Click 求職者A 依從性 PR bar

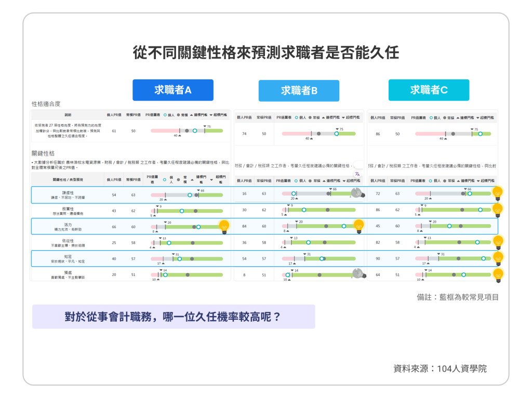[x=187, y=243]
